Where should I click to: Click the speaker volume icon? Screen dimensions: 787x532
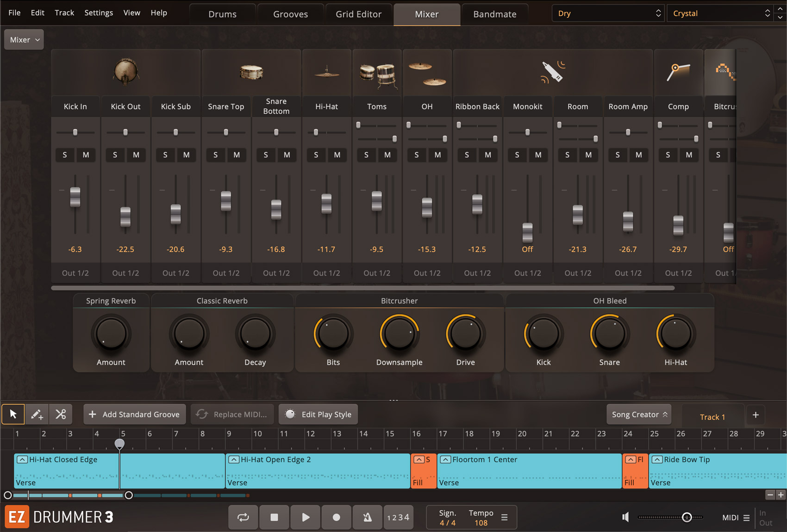[x=625, y=517]
